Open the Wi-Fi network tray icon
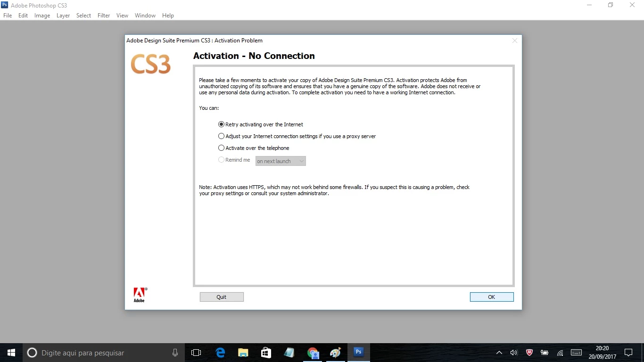The image size is (644, 362). tap(560, 353)
